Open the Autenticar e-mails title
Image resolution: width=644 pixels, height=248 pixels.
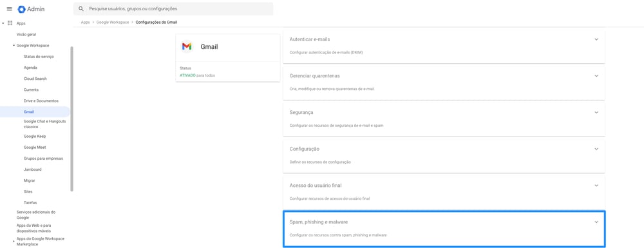pos(310,39)
